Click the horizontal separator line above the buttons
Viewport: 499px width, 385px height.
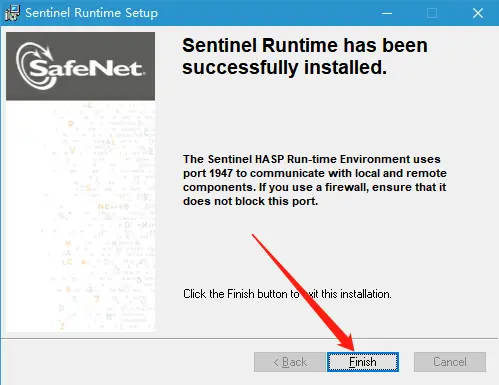click(x=249, y=339)
